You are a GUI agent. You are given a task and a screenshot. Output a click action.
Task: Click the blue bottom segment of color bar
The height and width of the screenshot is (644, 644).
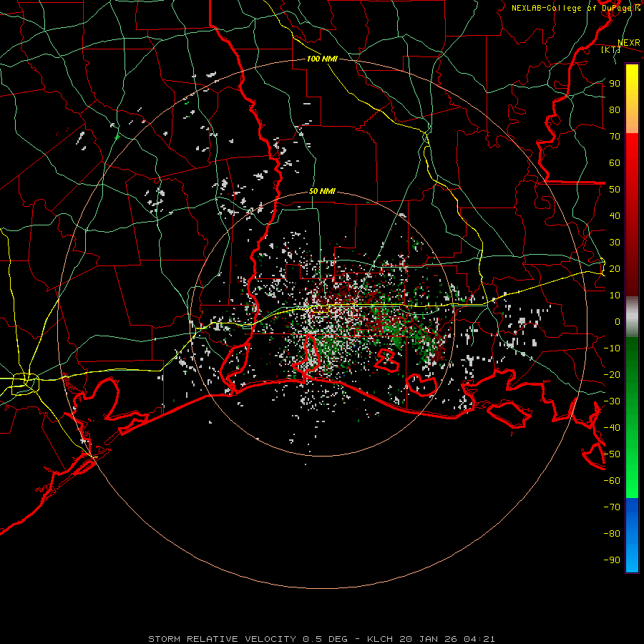[x=632, y=535]
